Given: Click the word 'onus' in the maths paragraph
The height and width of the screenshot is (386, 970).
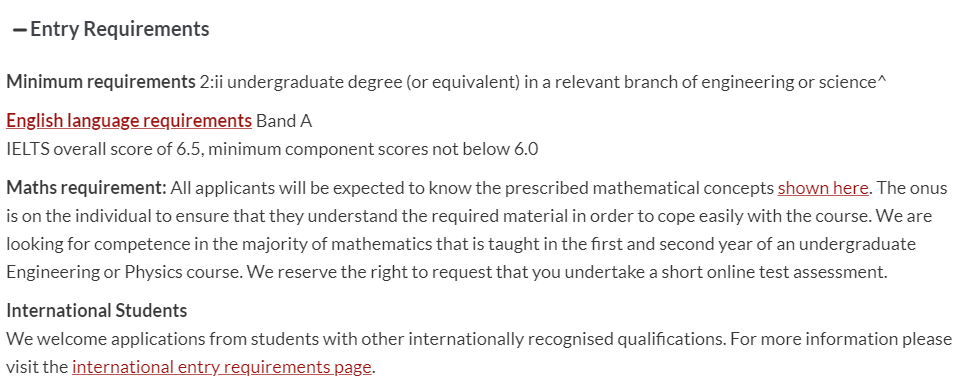Looking at the screenshot, I should 928,188.
